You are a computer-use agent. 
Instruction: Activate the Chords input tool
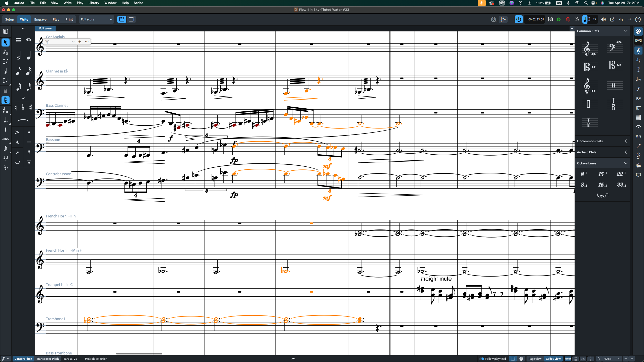click(6, 71)
